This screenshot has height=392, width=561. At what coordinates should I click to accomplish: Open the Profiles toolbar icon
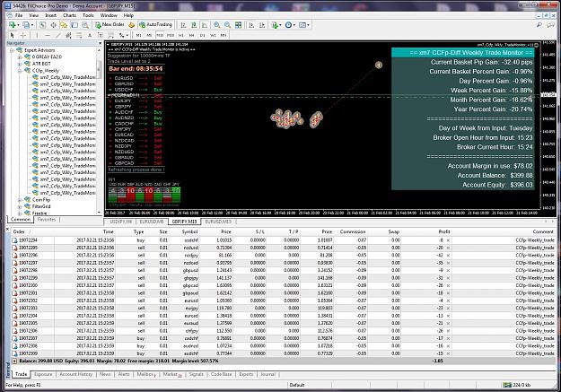click(26, 25)
